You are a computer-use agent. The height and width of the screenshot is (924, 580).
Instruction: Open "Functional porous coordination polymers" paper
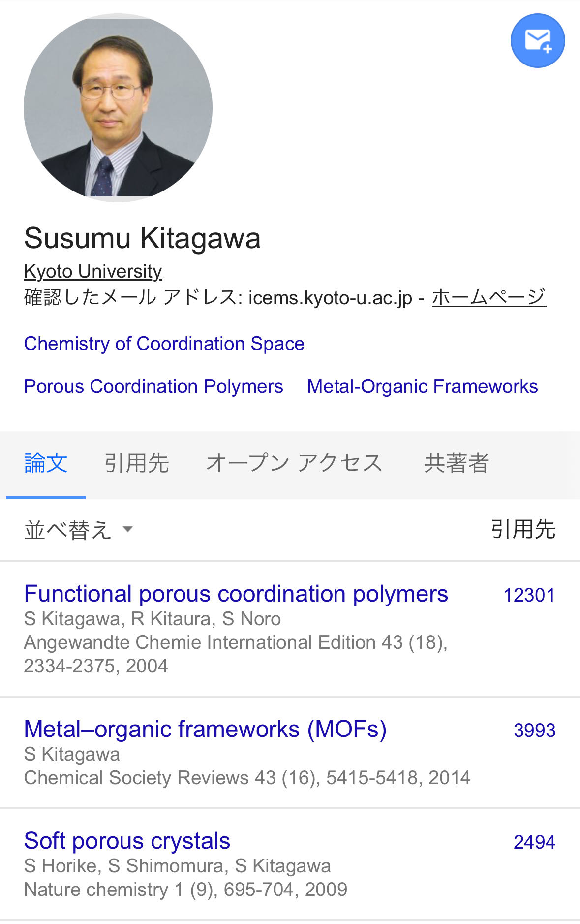236,594
